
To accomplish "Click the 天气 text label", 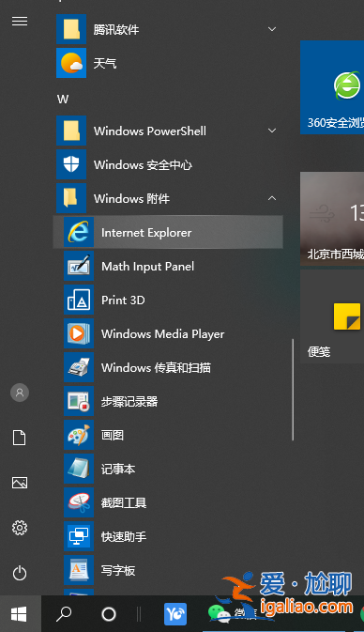I will tap(105, 63).
